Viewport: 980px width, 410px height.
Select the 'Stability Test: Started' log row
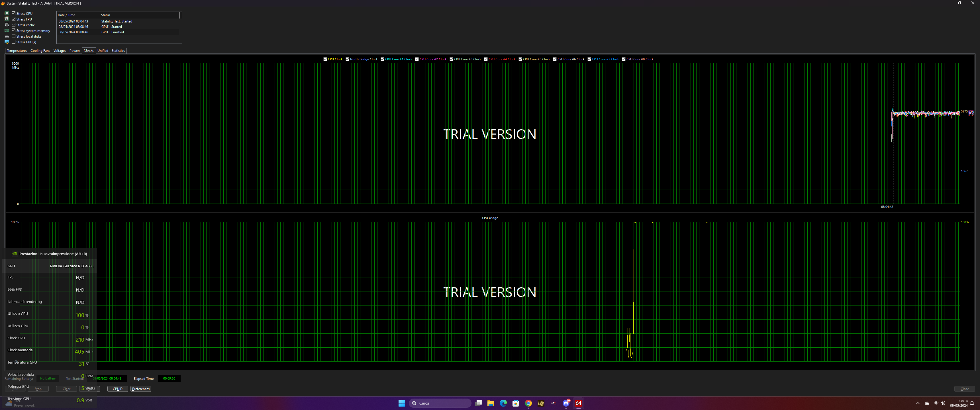click(118, 21)
